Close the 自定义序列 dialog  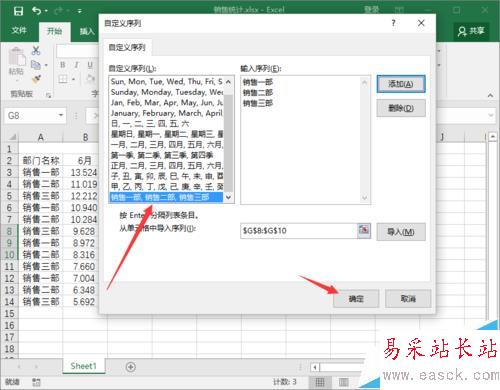click(x=421, y=23)
